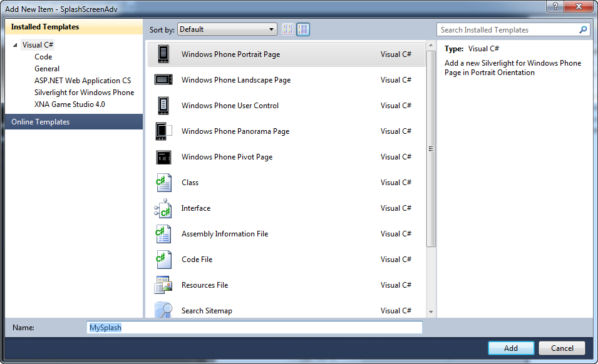598x364 pixels.
Task: Choose the Windows Phone Pivot Page icon
Action: pyautogui.click(x=163, y=157)
